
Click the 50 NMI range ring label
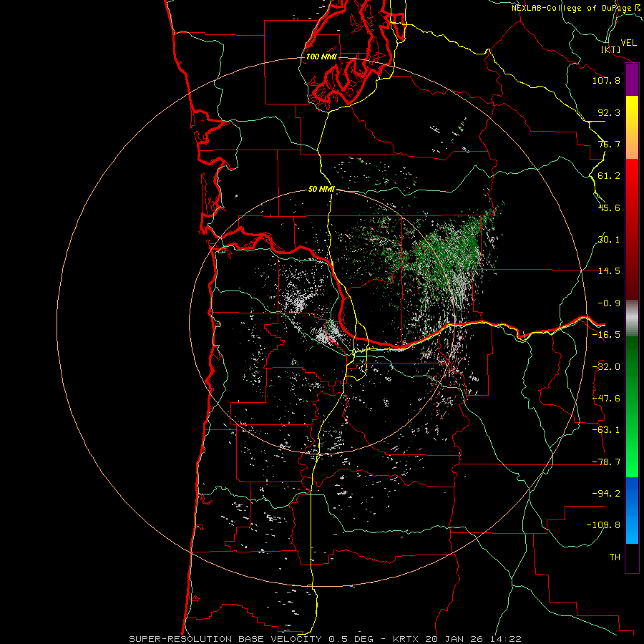(x=321, y=189)
